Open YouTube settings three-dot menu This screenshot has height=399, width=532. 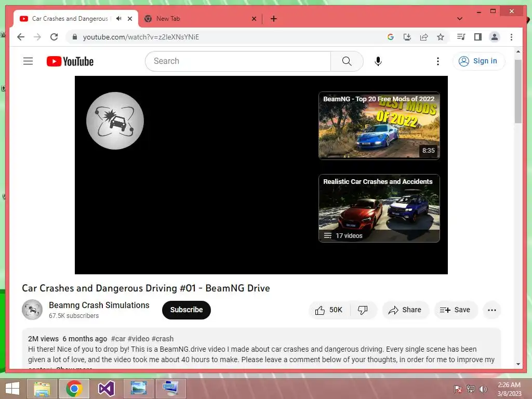[437, 61]
